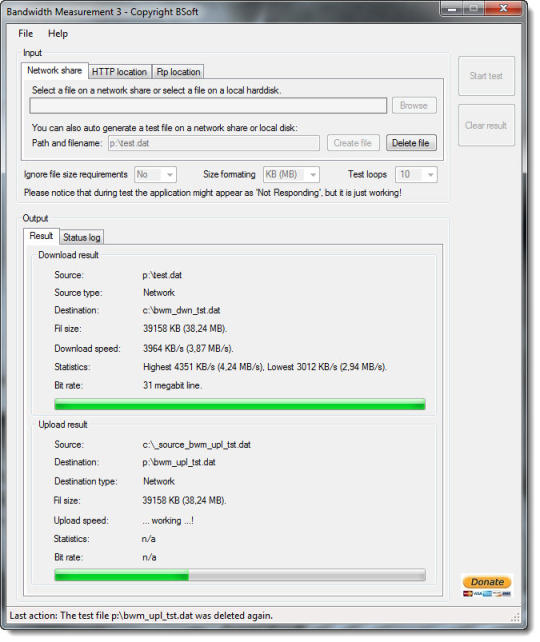This screenshot has height=642, width=540.
Task: Expand the Ignore file size requirements dropdown
Action: [x=156, y=174]
